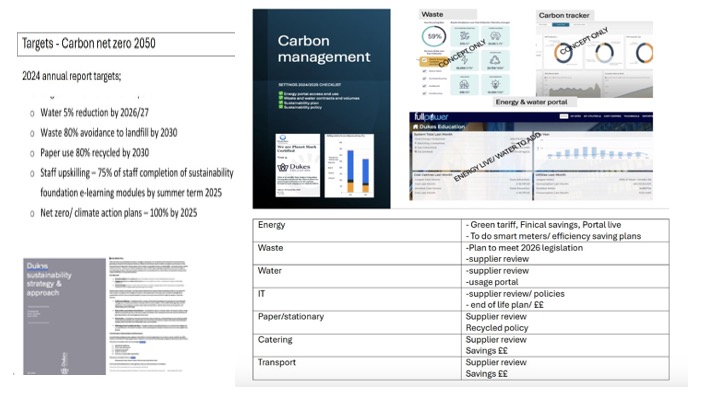Click the middle donut chart in Carbon tracker

[x=605, y=53]
